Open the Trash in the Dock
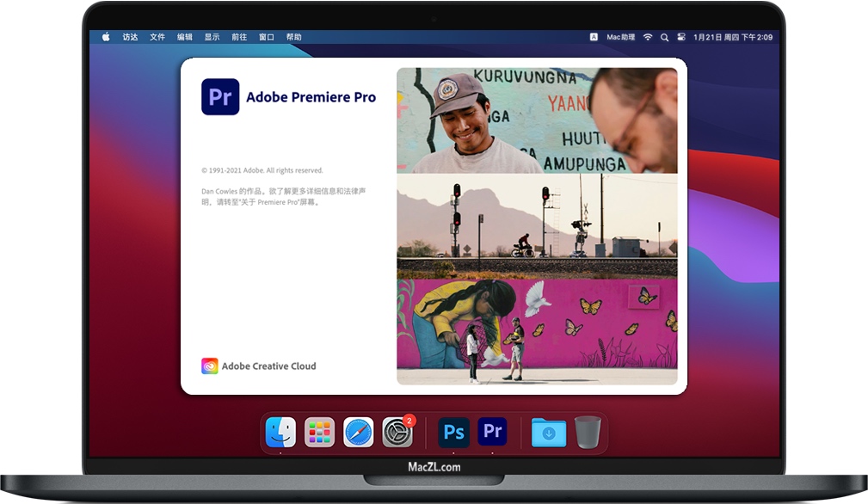Image resolution: width=868 pixels, height=504 pixels. click(x=588, y=432)
